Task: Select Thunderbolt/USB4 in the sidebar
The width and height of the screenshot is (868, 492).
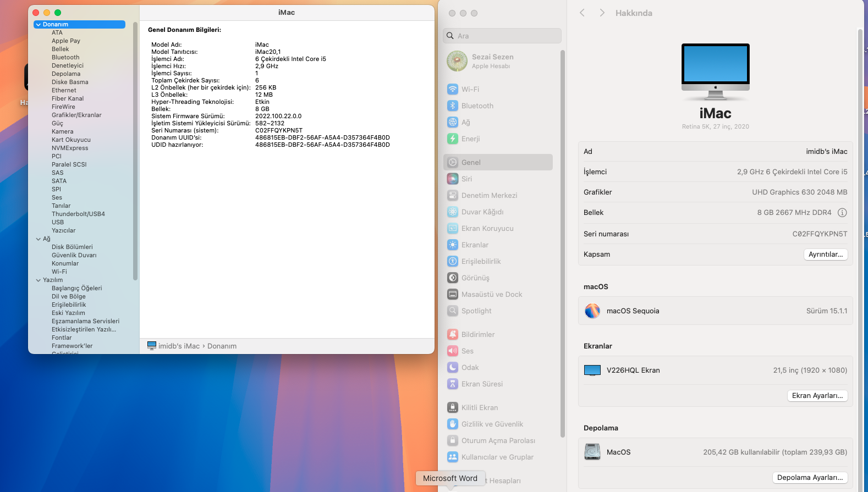Action: coord(78,214)
